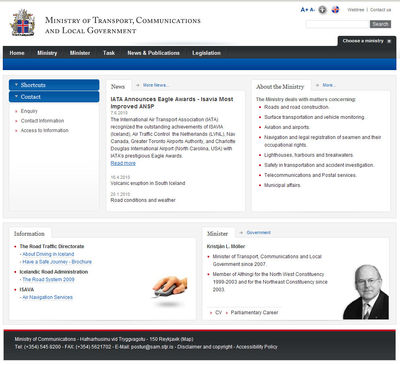This screenshot has width=400, height=365.
Task: Open the Ministry menu item
Action: pos(47,53)
